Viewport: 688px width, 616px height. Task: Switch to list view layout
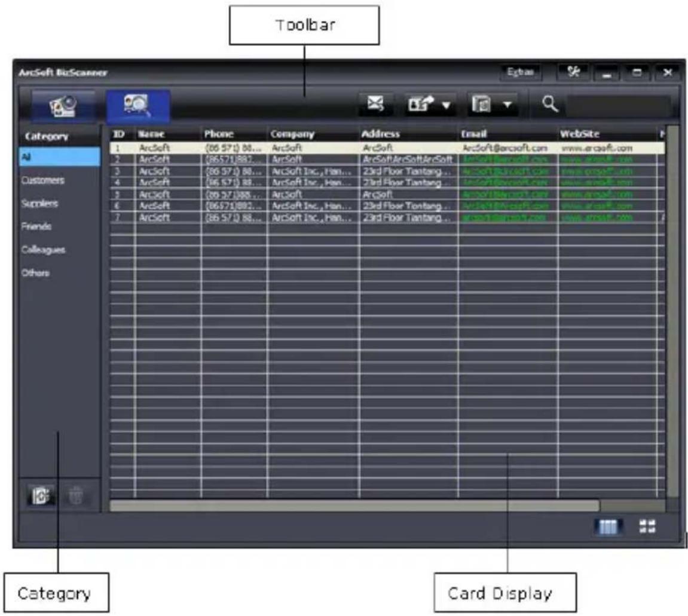608,526
